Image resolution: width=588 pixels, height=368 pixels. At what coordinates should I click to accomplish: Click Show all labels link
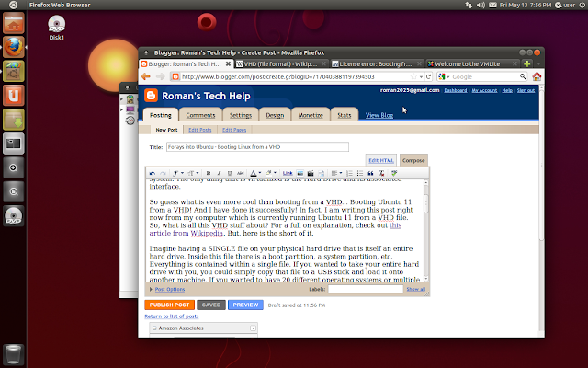click(x=416, y=289)
